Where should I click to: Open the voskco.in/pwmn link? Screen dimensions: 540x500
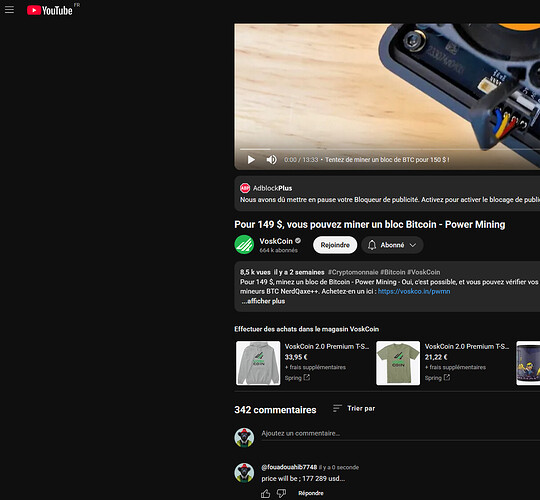tap(414, 291)
